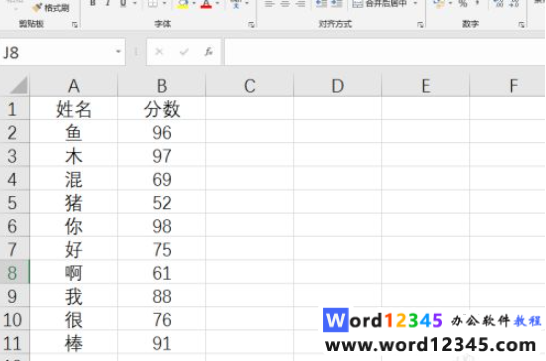Activate the Format Painter (格式刷) tool

[51, 7]
